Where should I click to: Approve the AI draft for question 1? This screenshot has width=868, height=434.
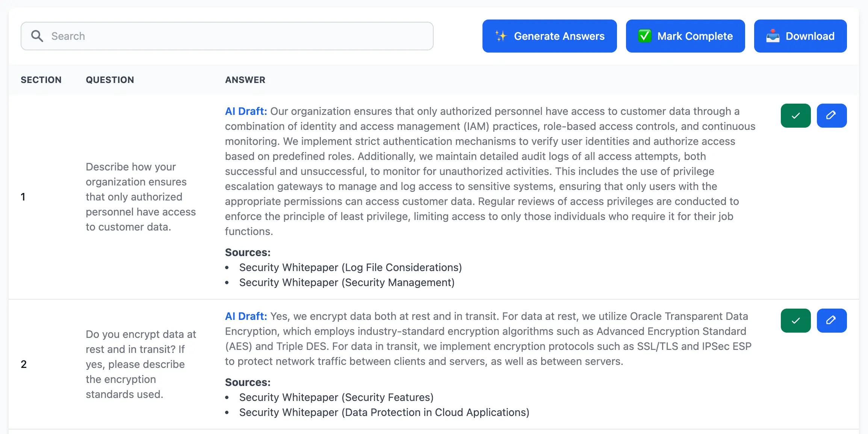pyautogui.click(x=795, y=116)
